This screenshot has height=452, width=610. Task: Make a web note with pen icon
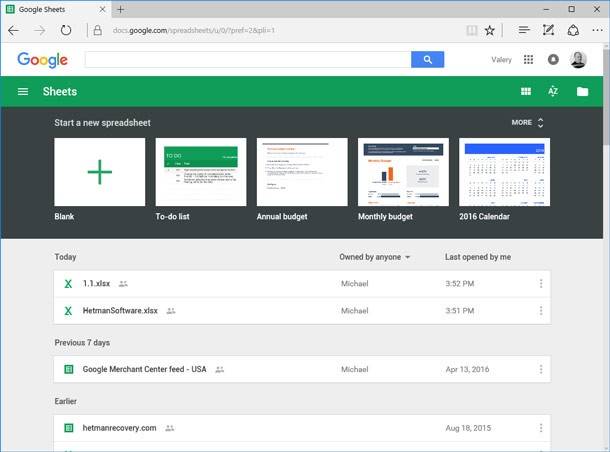(549, 30)
